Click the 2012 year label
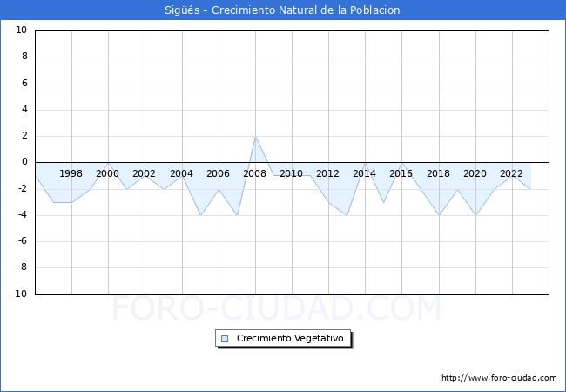This screenshot has width=566, height=392. [x=327, y=173]
